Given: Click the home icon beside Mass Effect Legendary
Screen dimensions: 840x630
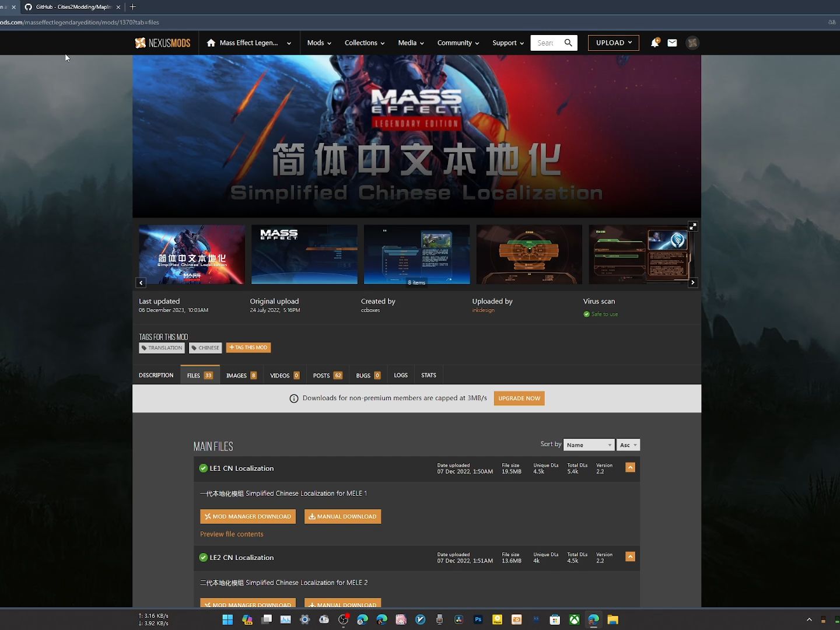Looking at the screenshot, I should pos(211,43).
